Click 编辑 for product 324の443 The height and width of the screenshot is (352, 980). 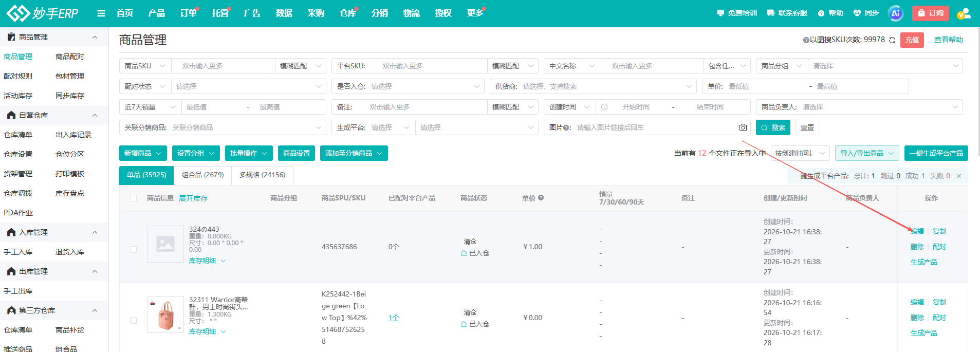tap(917, 231)
